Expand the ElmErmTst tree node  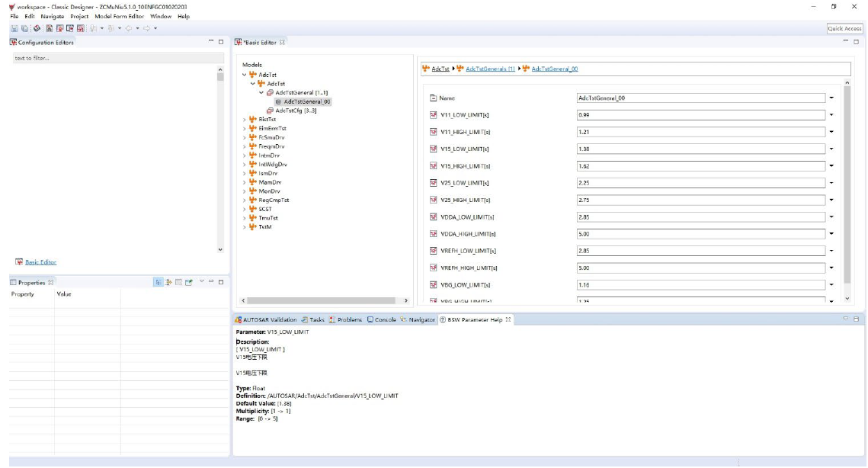click(244, 129)
